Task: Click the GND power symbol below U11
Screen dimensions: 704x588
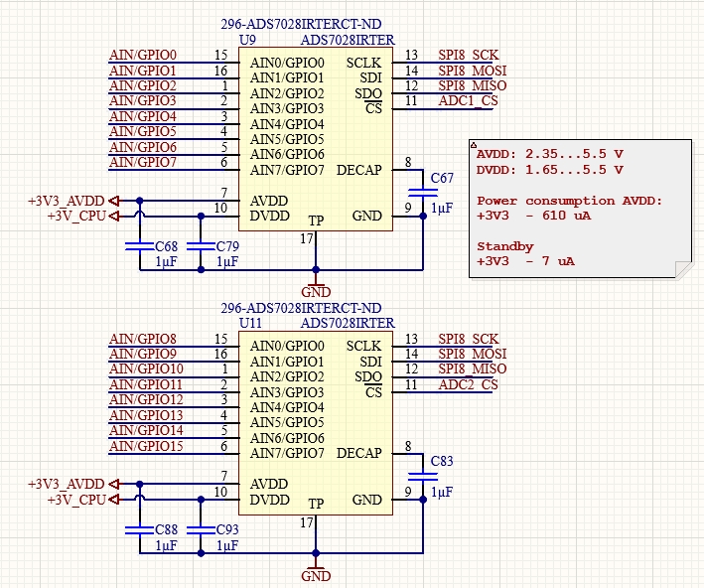Action: (316, 572)
